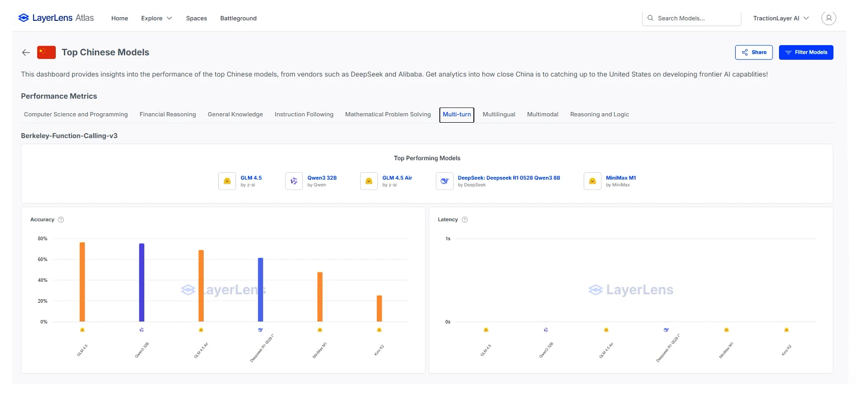Switch to the Multimodal tab
The image size is (868, 404).
coord(542,114)
